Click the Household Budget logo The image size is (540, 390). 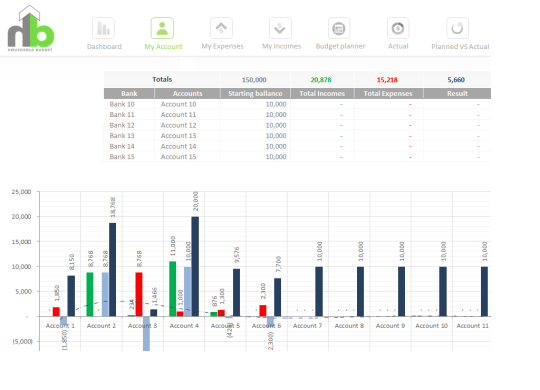pos(30,28)
